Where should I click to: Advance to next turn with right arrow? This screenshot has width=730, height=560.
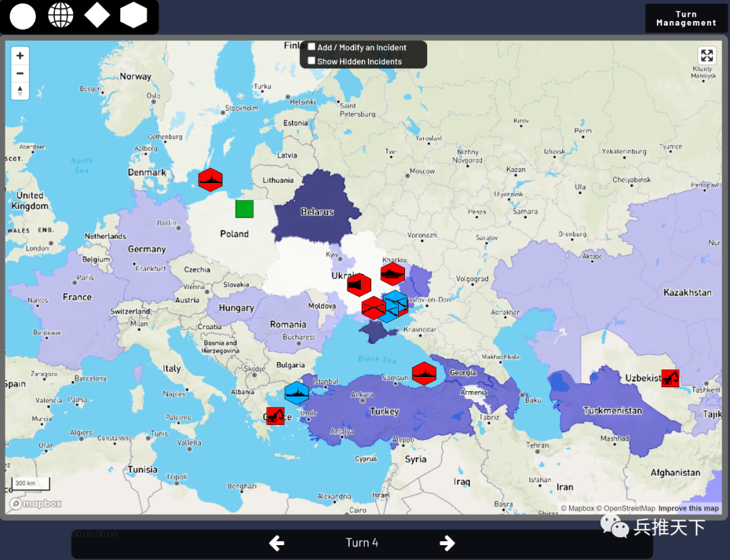447,543
